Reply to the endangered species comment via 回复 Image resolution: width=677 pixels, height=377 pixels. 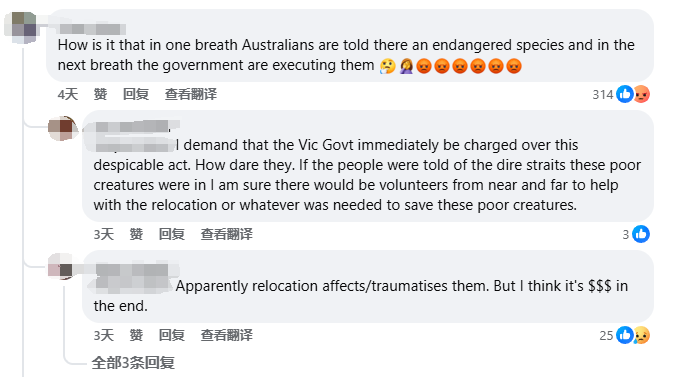[136, 94]
